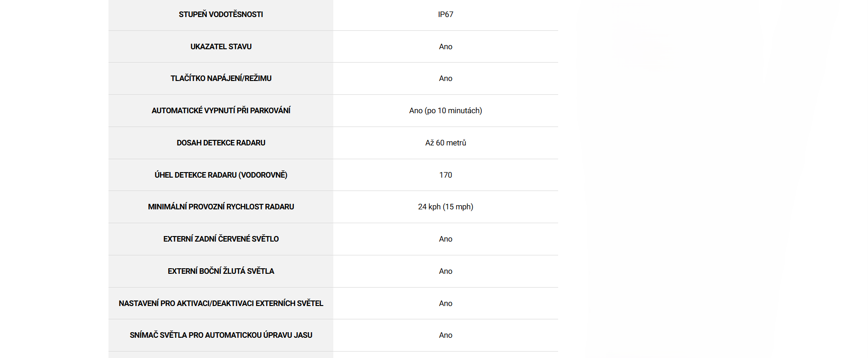Viewport: 868px width, 358px height.
Task: Click MINIMÁLNÍ PROVOZNÍ RYCHLOST RADARU label
Action: pyautogui.click(x=221, y=207)
